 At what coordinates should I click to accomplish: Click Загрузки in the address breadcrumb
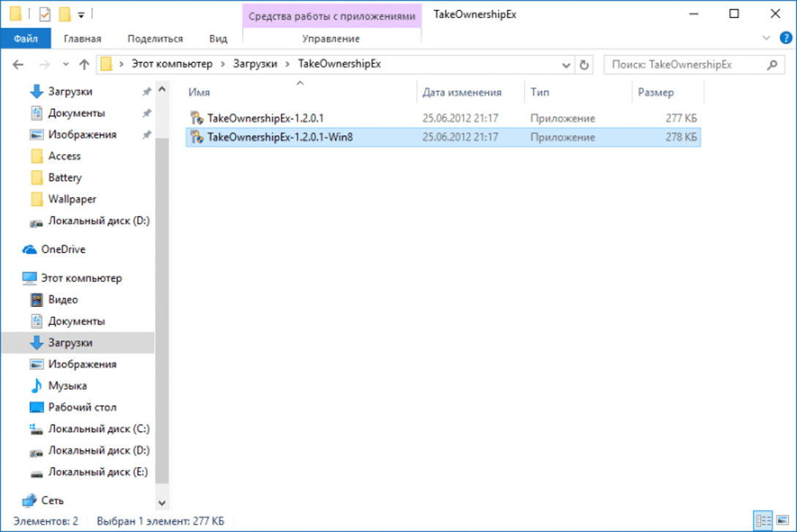point(254,64)
